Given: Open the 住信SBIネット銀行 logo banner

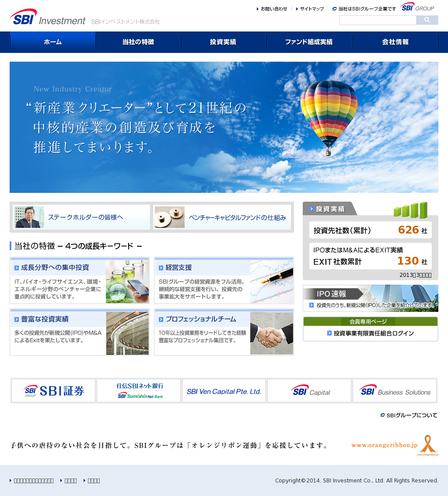Looking at the screenshot, I should [x=139, y=391].
